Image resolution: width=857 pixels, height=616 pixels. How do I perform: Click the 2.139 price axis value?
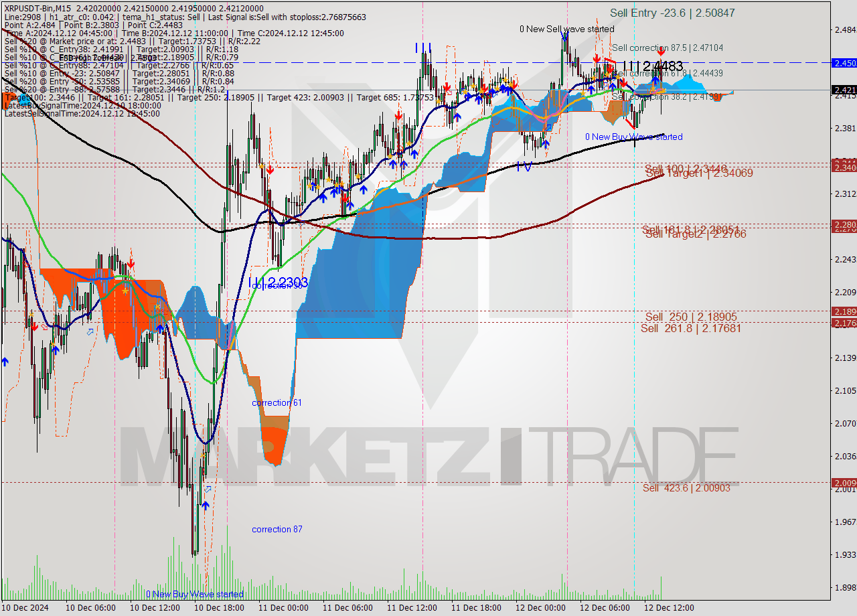[844, 358]
